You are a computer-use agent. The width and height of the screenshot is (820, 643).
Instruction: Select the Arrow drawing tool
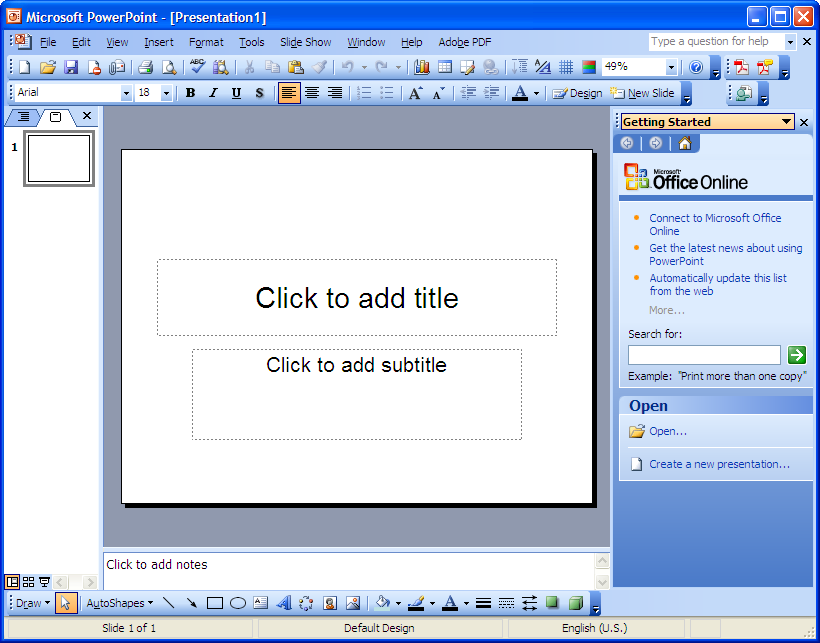[x=191, y=603]
